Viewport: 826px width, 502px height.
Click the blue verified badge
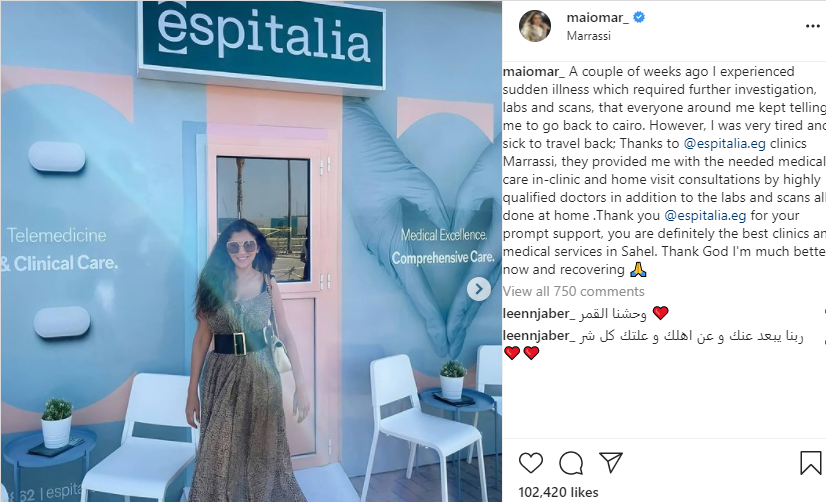coord(639,17)
